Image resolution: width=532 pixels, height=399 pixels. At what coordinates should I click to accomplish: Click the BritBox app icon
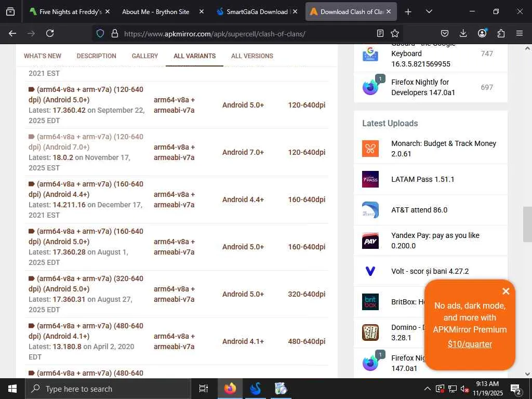tap(370, 302)
